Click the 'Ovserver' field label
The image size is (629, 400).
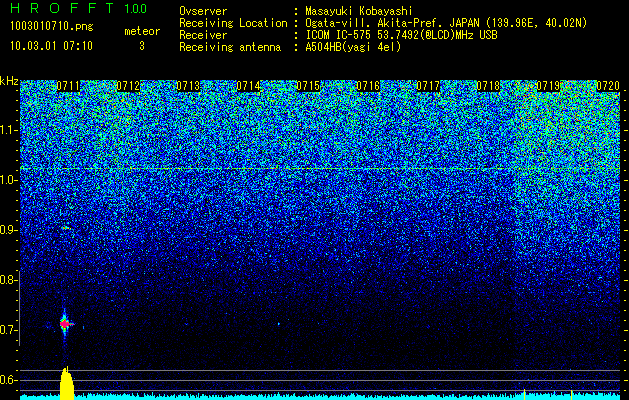tap(203, 11)
